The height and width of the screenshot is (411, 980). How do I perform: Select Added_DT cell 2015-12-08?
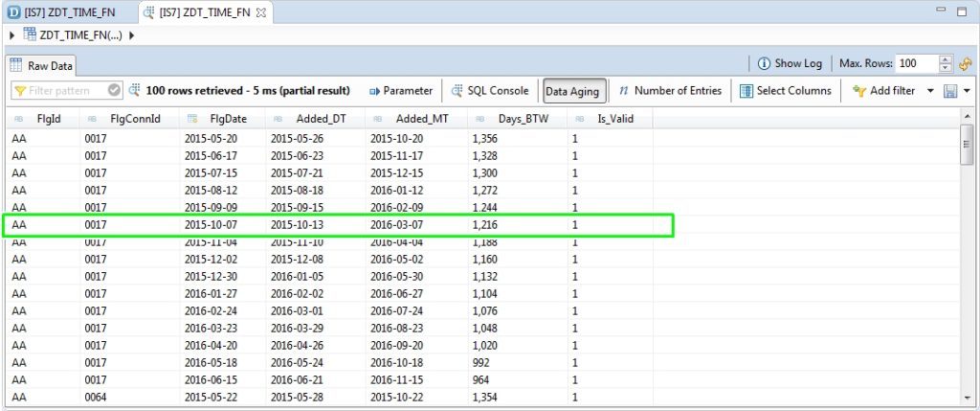click(297, 259)
